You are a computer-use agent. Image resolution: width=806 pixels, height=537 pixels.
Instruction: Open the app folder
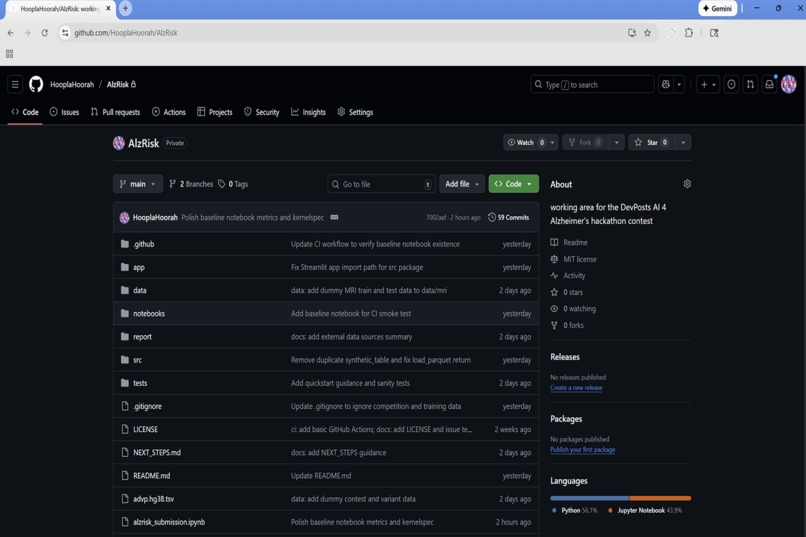pyautogui.click(x=139, y=267)
